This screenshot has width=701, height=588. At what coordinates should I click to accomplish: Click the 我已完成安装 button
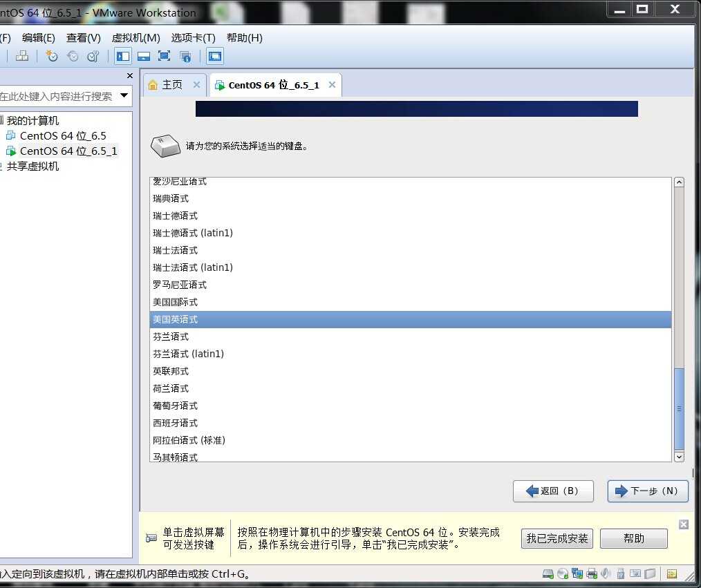click(557, 538)
